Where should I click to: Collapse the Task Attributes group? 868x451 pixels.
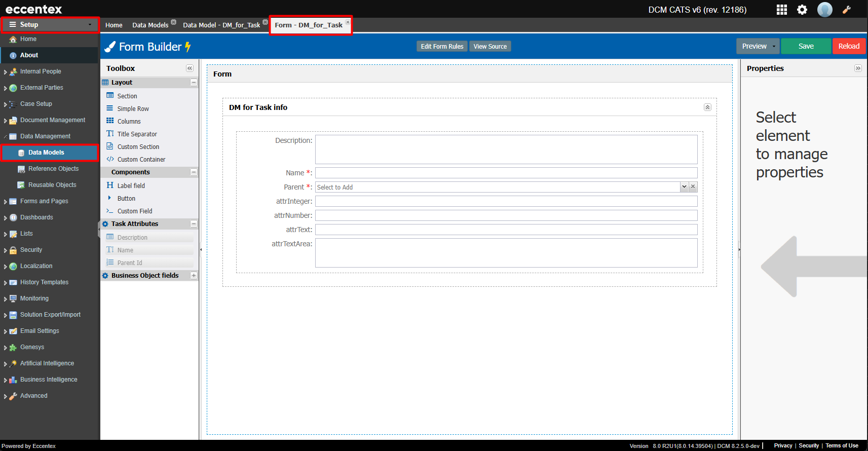click(194, 223)
